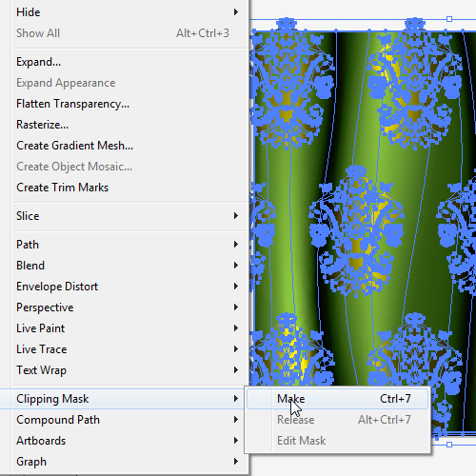Open the Compound Path submenu
476x476 pixels.
point(127,420)
